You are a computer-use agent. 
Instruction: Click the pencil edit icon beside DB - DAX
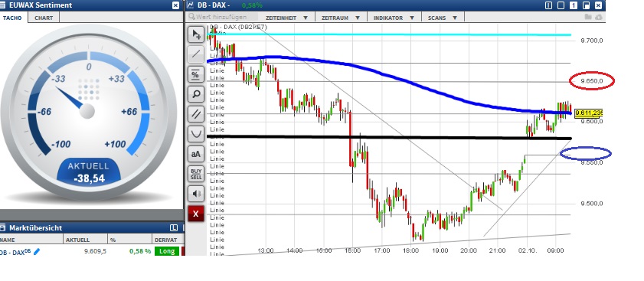click(x=37, y=251)
